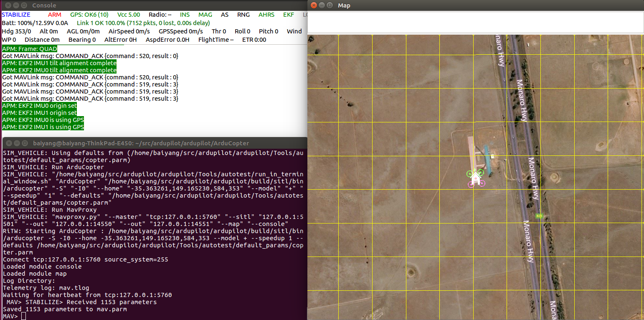
Task: Click 'SIM_VEHICLE: Run MavProxy' terminal line
Action: pos(50,210)
